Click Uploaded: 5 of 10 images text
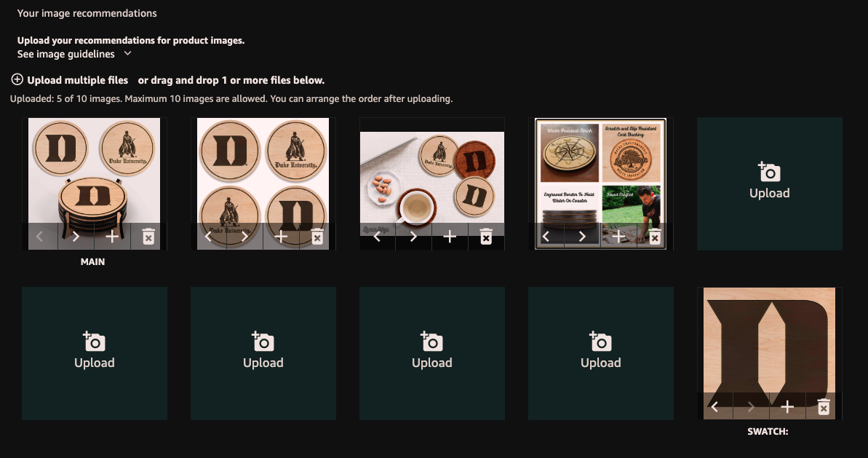The image size is (868, 458). coord(66,98)
